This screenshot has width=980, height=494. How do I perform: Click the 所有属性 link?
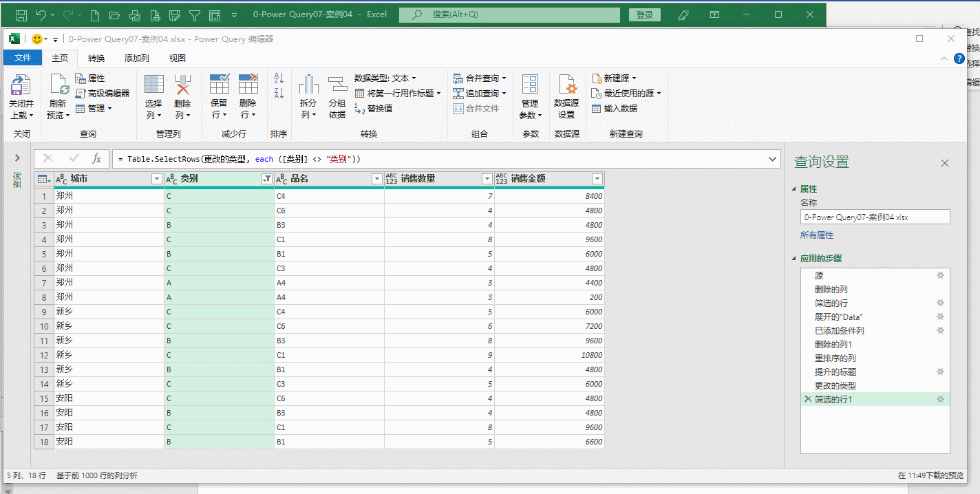click(x=817, y=235)
